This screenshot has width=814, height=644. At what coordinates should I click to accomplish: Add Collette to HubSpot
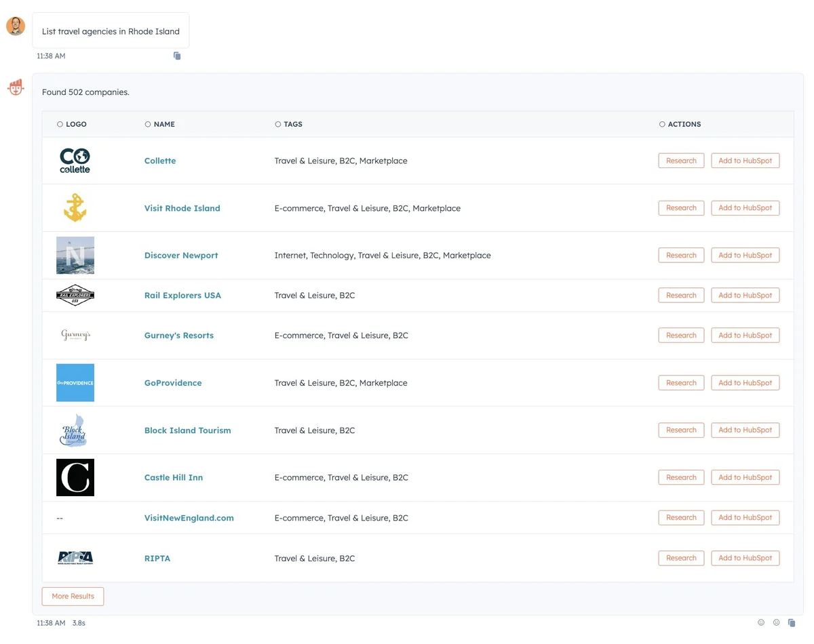click(x=745, y=161)
